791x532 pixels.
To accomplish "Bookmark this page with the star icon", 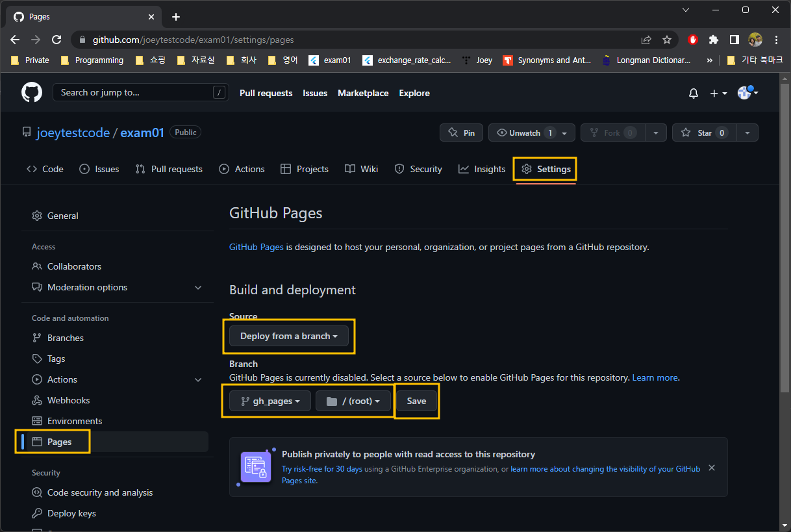I will click(x=666, y=40).
